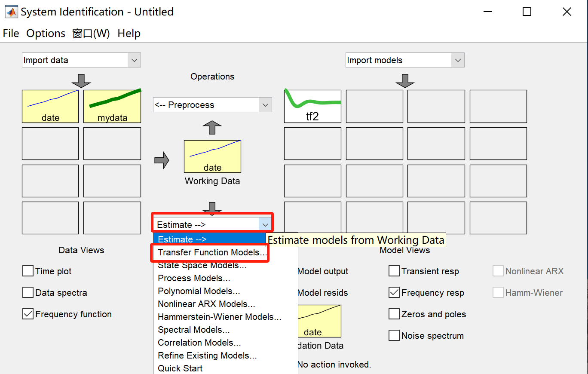This screenshot has width=588, height=374.
Task: Choose Transfer Function Models...
Action: pyautogui.click(x=212, y=252)
